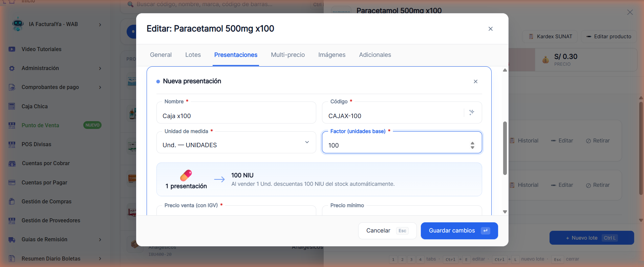644x267 pixels.
Task: Click the Resumen Diario Boletas icon
Action: tap(12, 259)
